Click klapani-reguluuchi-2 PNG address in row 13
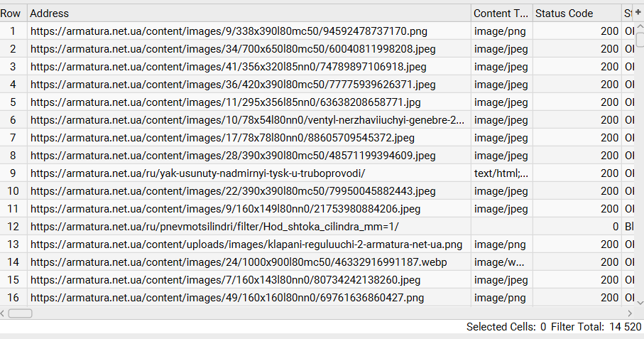644x339 pixels. point(246,244)
